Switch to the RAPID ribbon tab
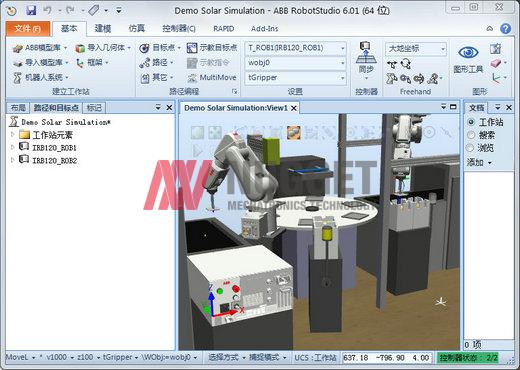 223,29
